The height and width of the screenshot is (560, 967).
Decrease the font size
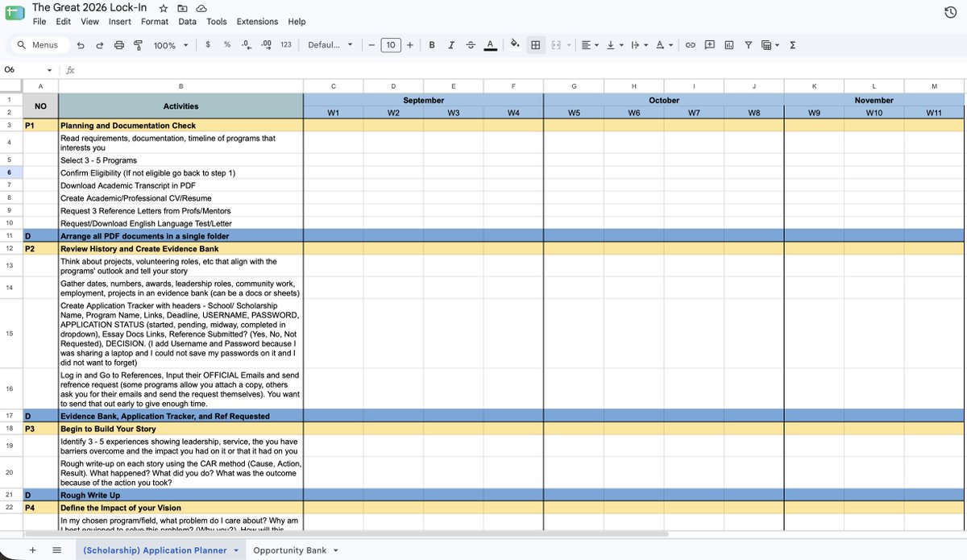click(371, 45)
